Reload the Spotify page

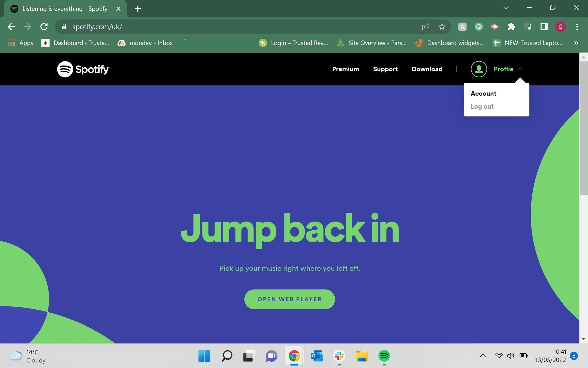[x=44, y=27]
